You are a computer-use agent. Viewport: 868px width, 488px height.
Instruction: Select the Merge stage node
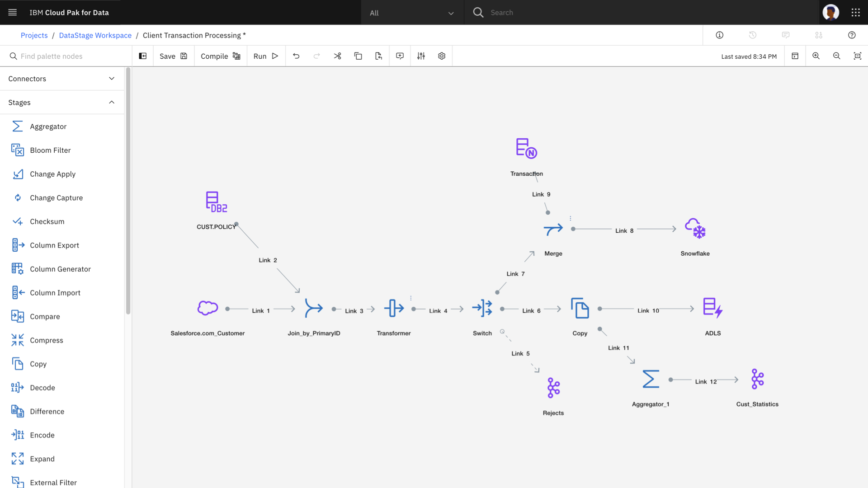click(553, 229)
